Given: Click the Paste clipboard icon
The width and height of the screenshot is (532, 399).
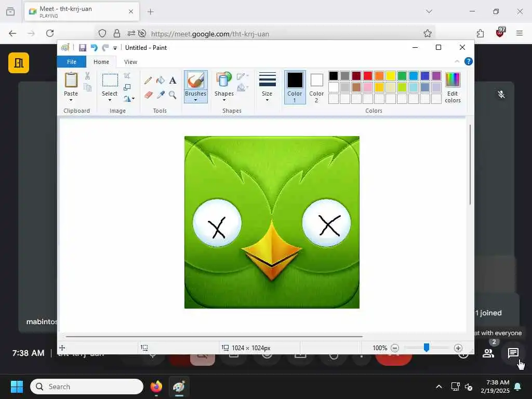Looking at the screenshot, I should pos(71,81).
